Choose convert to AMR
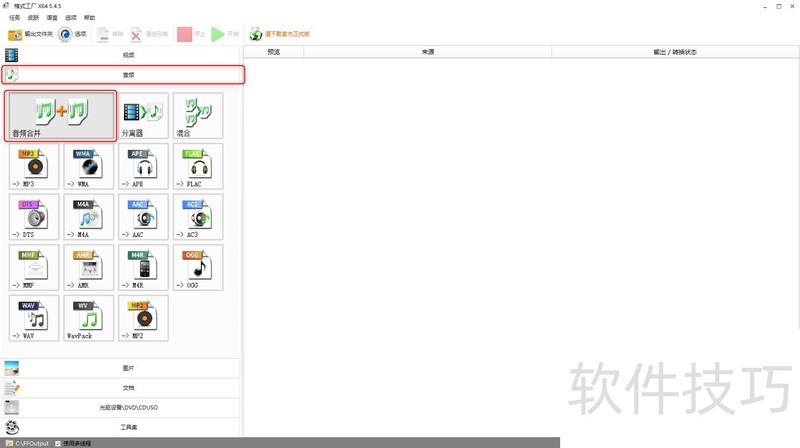Image resolution: width=800 pixels, height=448 pixels. click(89, 267)
